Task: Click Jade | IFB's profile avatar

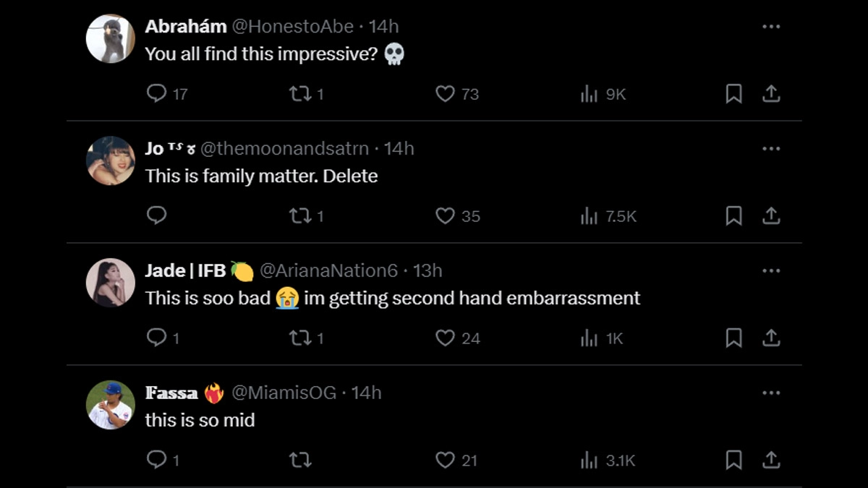Action: pyautogui.click(x=110, y=283)
